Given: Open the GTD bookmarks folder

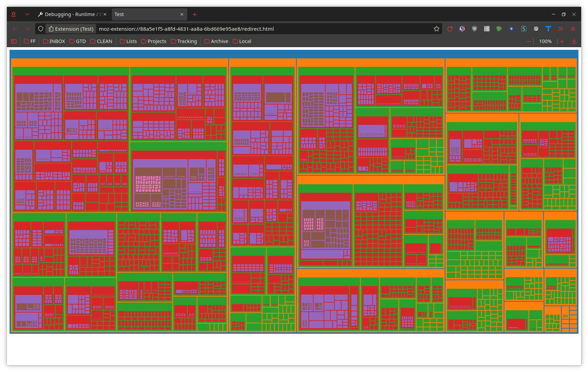Looking at the screenshot, I should [77, 42].
